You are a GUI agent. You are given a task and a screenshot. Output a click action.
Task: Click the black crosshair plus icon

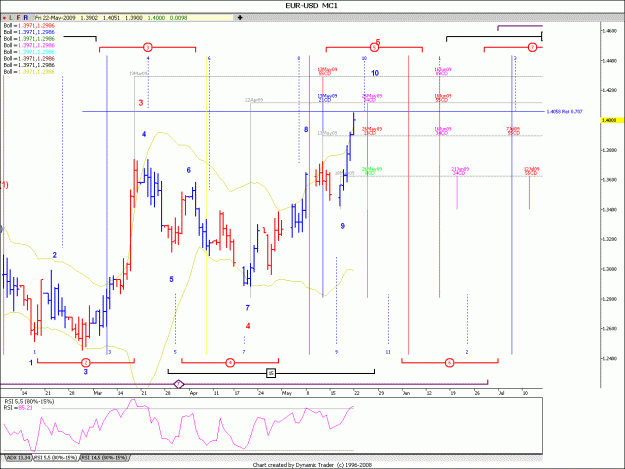pos(240,18)
